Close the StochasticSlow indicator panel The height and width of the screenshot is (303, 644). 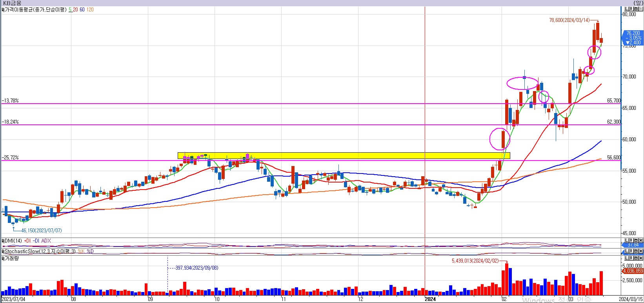pos(641,251)
